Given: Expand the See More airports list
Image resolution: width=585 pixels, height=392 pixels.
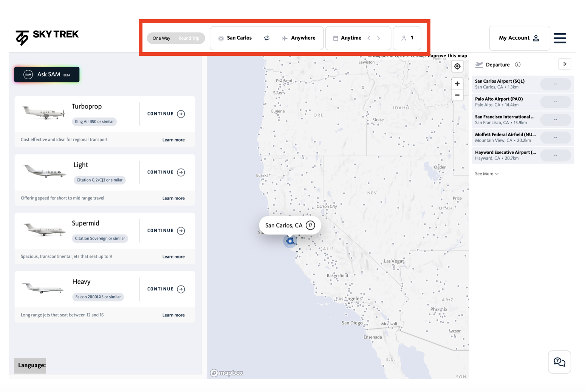Looking at the screenshot, I should click(x=487, y=174).
